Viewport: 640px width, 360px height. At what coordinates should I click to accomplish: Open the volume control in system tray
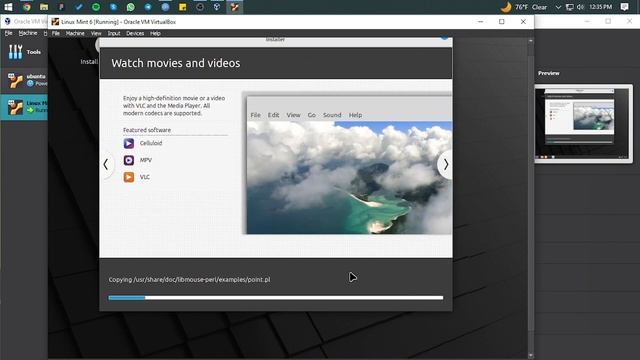click(580, 7)
